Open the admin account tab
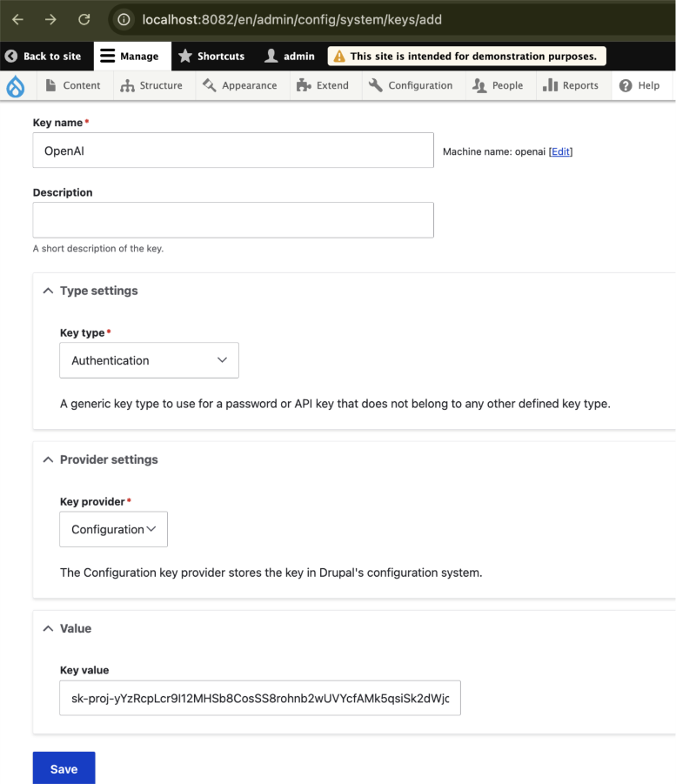Viewport: 676px width, 784px height. 290,56
